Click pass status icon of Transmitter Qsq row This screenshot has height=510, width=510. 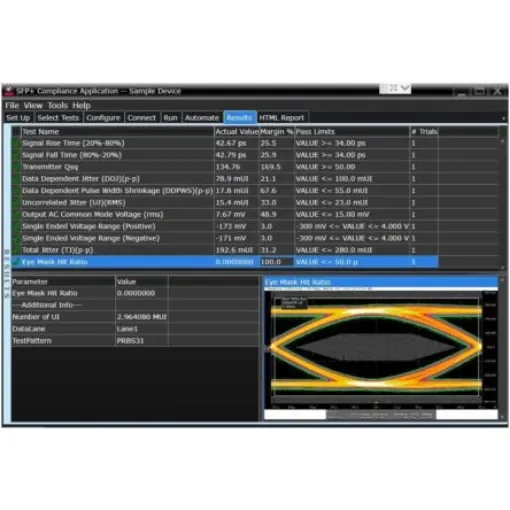click(16, 167)
